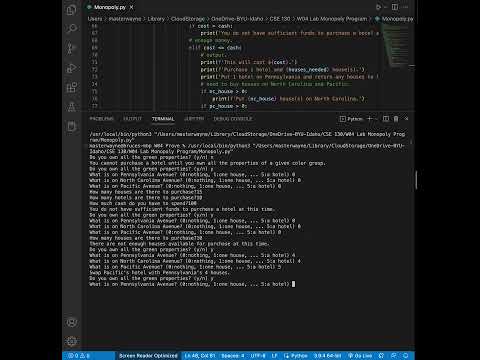Close the Monopoly.py editor tab
This screenshot has height=360, width=480.
click(132, 7)
